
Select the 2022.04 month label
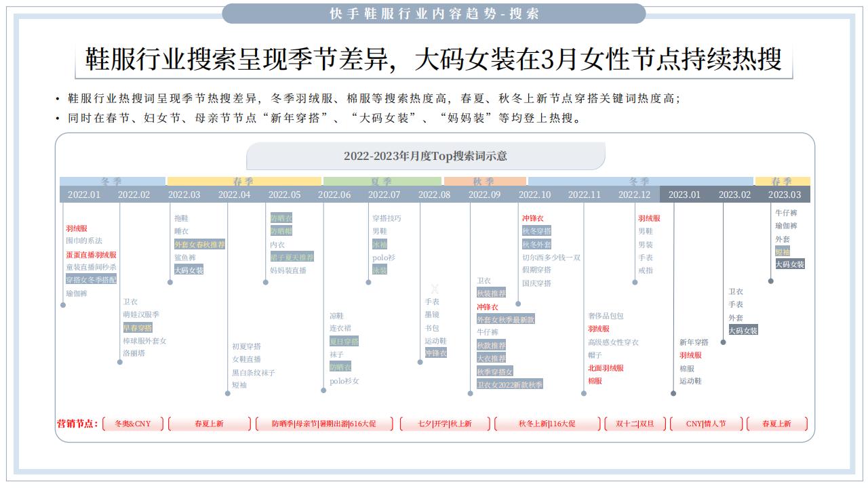coord(235,195)
